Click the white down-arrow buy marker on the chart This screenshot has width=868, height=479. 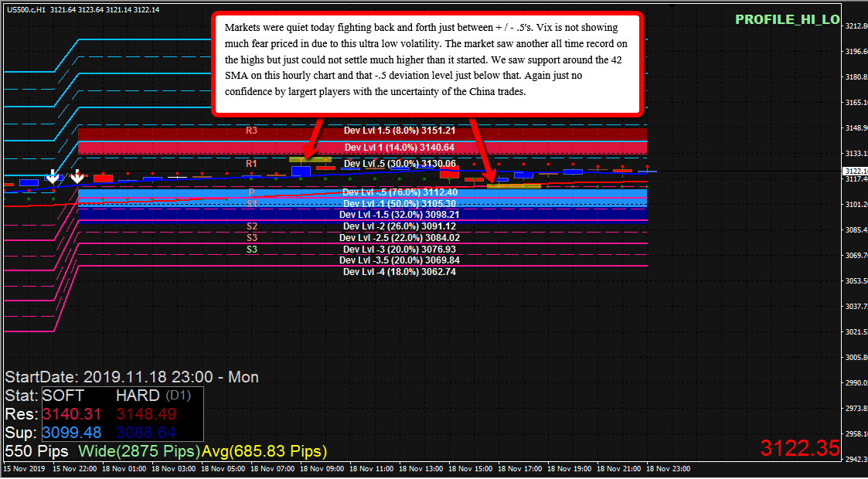(54, 177)
